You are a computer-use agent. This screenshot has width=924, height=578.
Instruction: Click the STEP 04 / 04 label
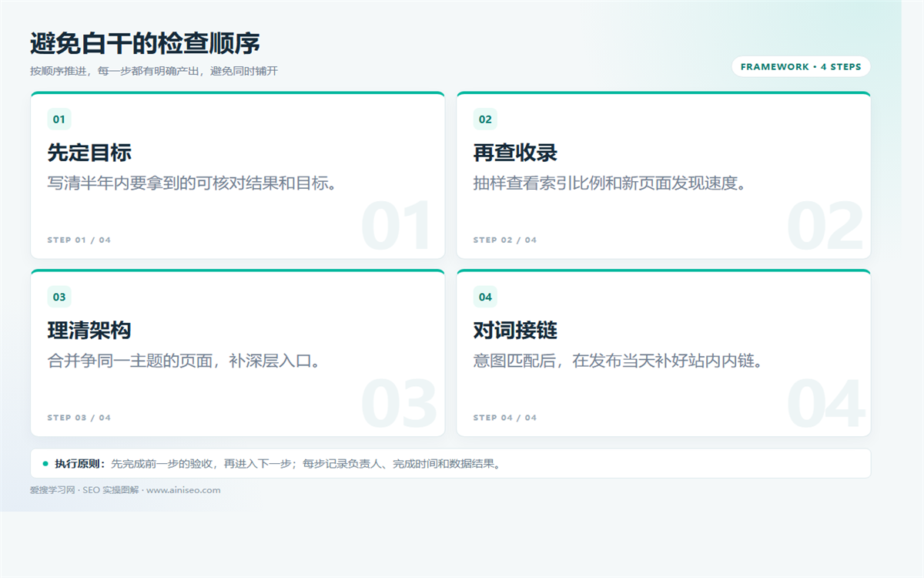tap(505, 418)
